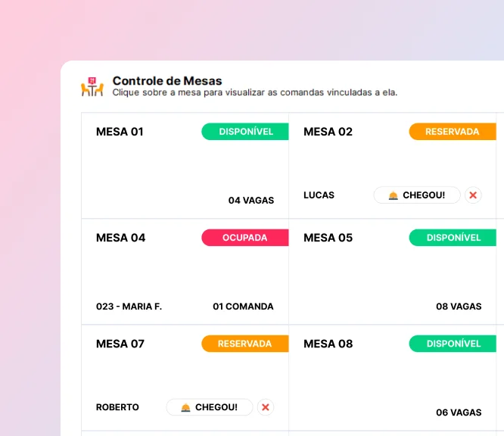Viewport: 504px width, 436px height.
Task: Click the bell icon in Roberto's Chegou button
Action: [185, 407]
